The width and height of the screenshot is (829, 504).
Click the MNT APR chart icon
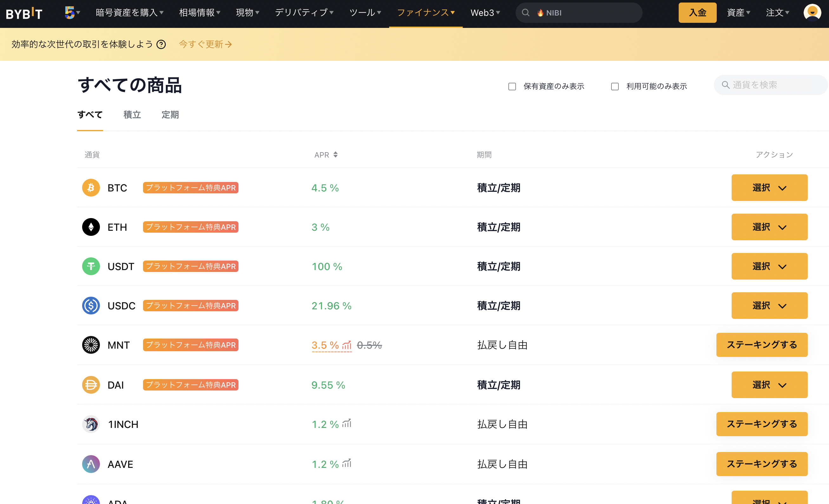click(x=347, y=345)
